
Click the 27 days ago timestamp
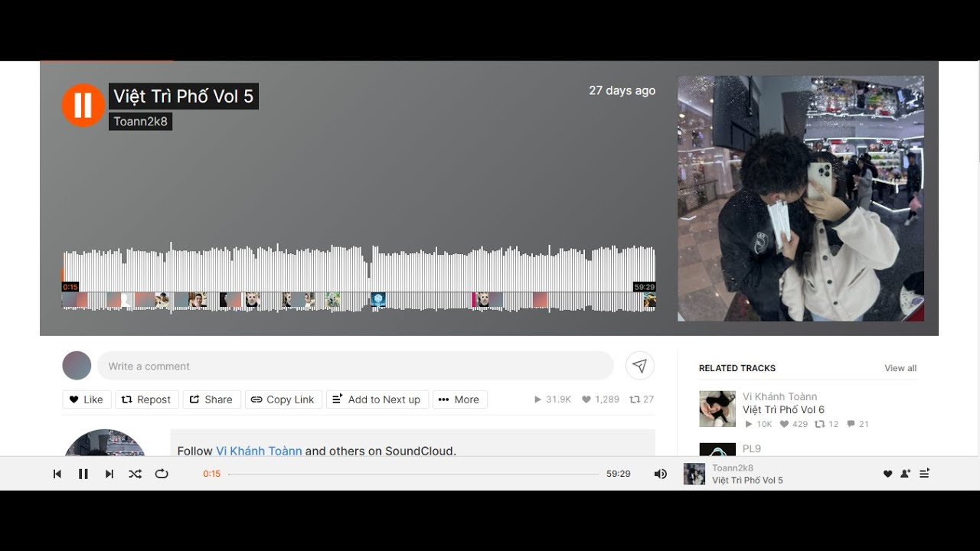(x=622, y=90)
